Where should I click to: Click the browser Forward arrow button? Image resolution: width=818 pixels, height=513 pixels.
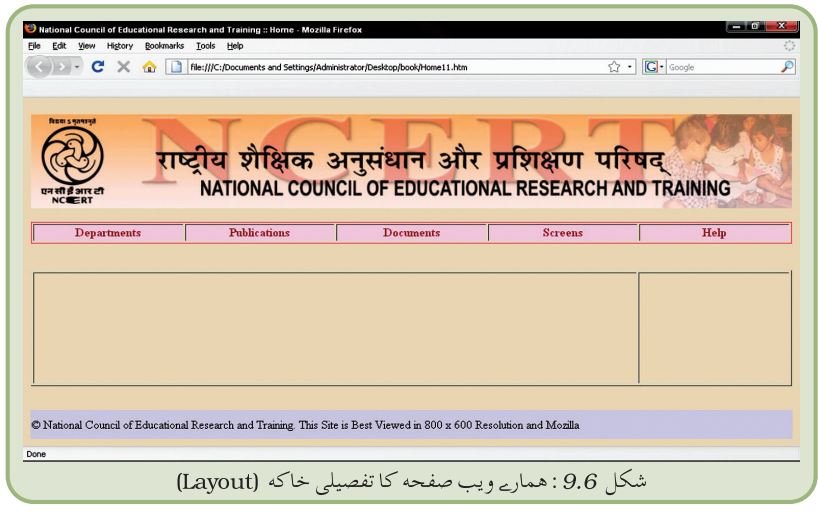click(x=62, y=67)
